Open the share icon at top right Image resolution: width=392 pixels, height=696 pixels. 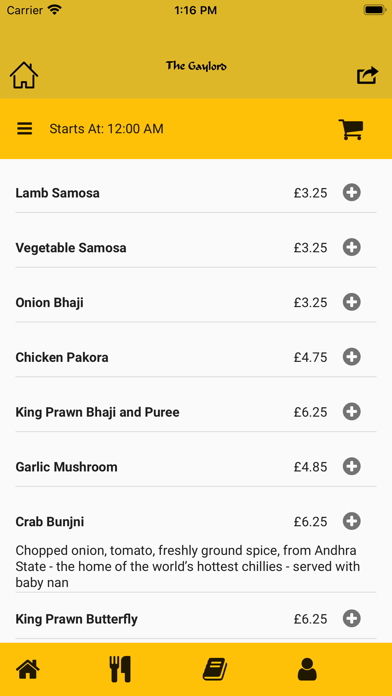[368, 75]
